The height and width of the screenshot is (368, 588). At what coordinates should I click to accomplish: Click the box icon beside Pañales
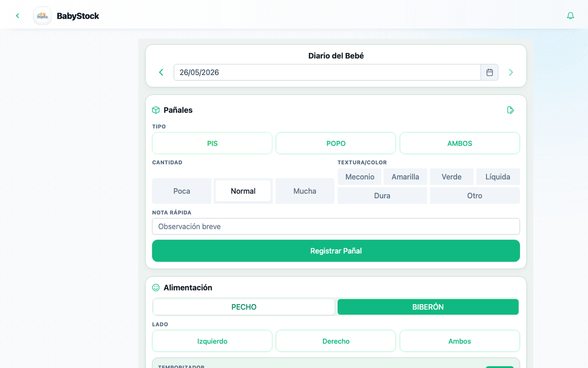[156, 110]
